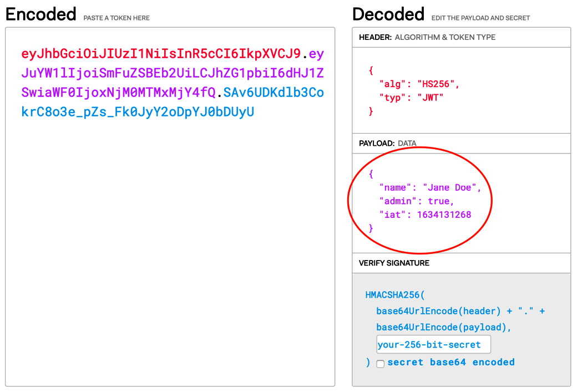Enable the secret base64 encoded checkbox
This screenshot has height=392, width=577.
(380, 363)
